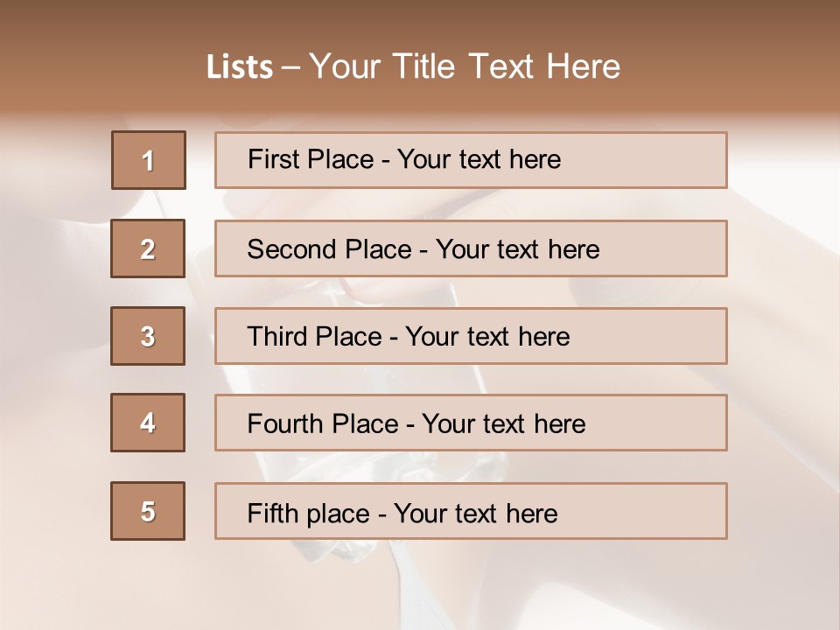Click the dash in the slide title

tap(291, 67)
